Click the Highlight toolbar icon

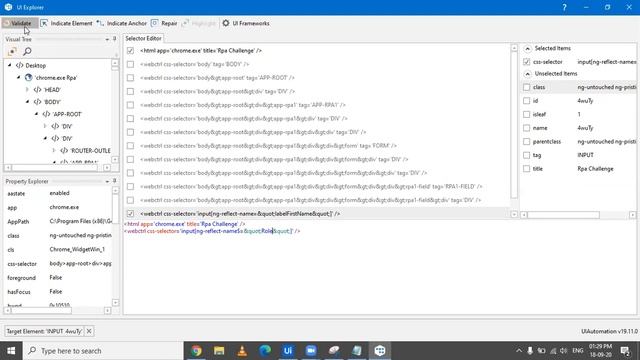click(199, 23)
